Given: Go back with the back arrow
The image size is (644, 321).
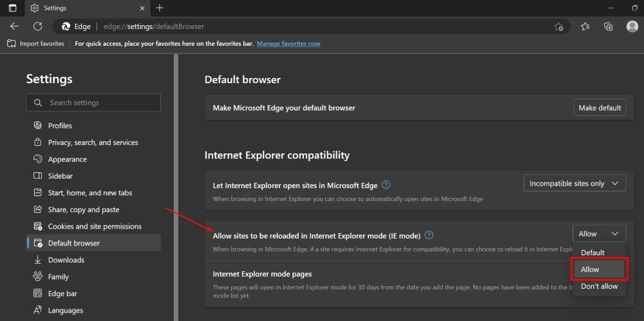Looking at the screenshot, I should pos(14,26).
